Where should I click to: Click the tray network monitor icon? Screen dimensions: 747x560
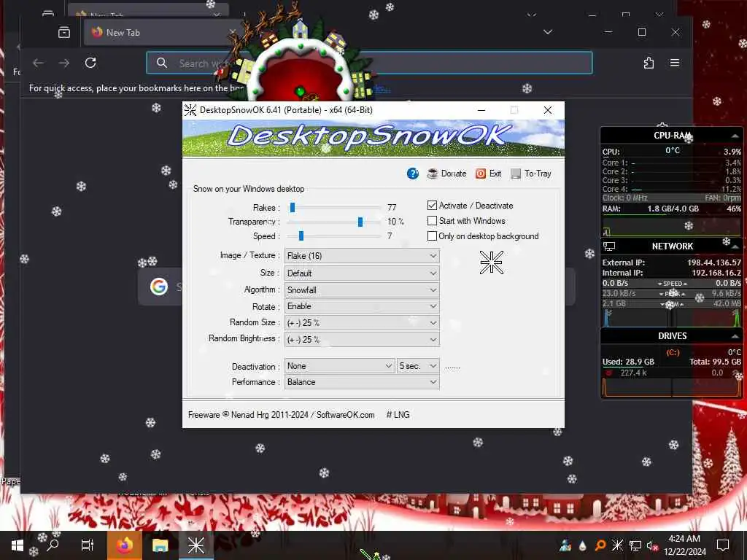(635, 545)
